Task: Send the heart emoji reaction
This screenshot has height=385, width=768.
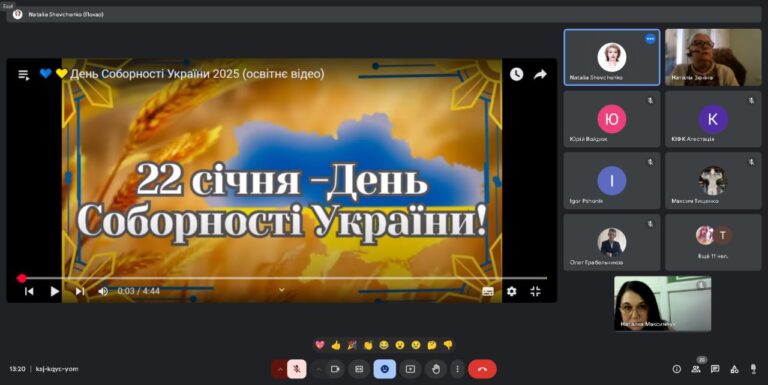Action: point(320,345)
